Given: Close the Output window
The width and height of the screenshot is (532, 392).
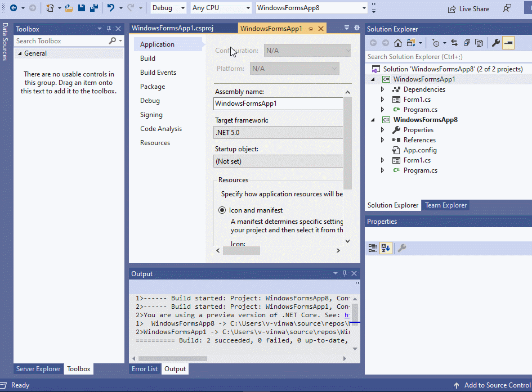Looking at the screenshot, I should pyautogui.click(x=354, y=273).
